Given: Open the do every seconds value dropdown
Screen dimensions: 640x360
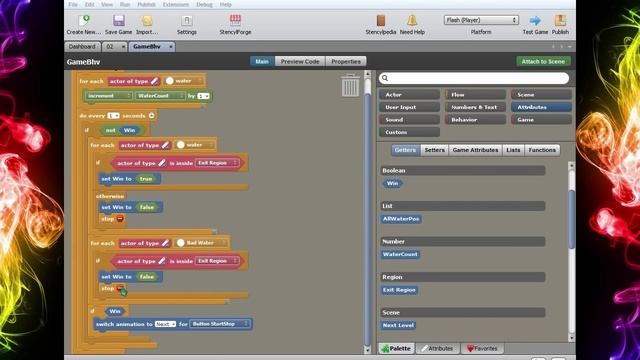Looking at the screenshot, I should pos(113,116).
